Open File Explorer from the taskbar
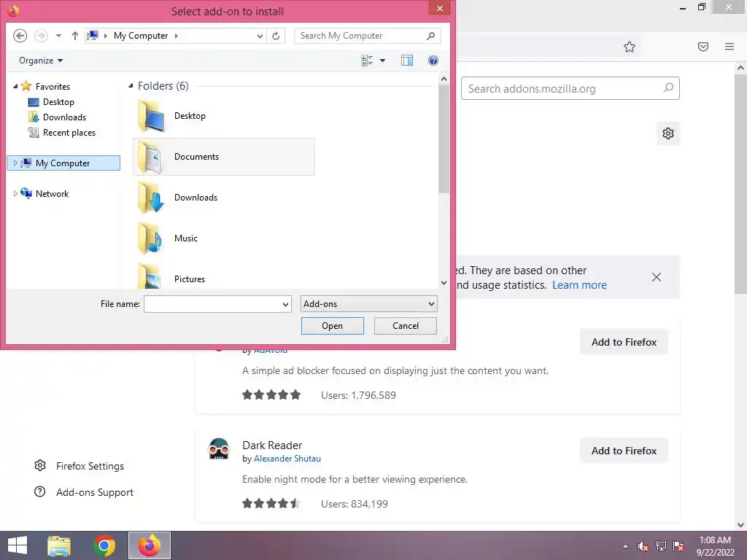Image resolution: width=747 pixels, height=560 pixels. click(x=59, y=545)
